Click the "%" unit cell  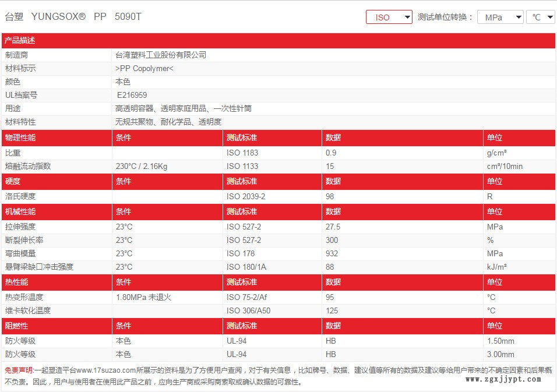pos(491,241)
